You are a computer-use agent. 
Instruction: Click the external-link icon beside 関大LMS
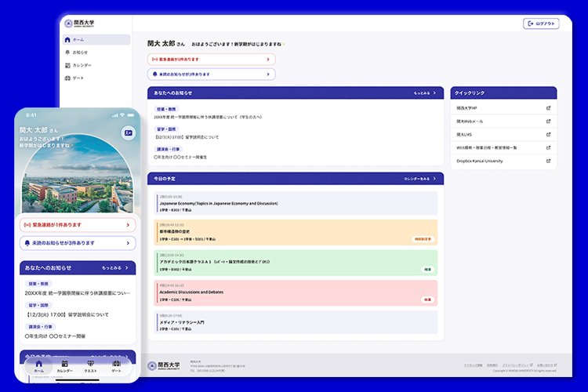click(548, 134)
